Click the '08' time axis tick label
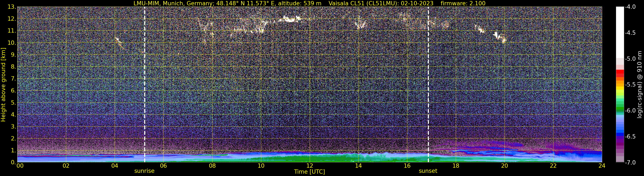Image resolution: width=644 pixels, height=176 pixels. [x=212, y=166]
